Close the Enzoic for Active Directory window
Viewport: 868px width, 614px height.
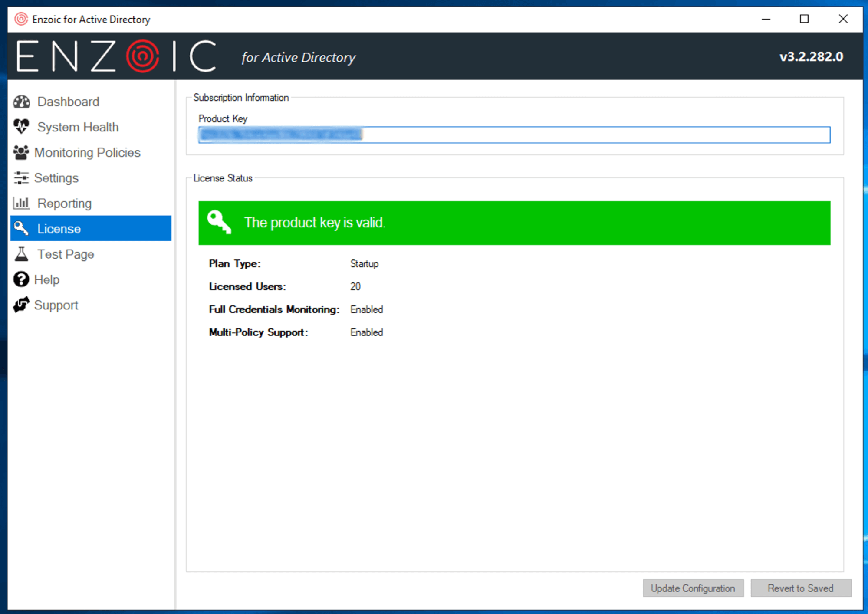pyautogui.click(x=843, y=19)
